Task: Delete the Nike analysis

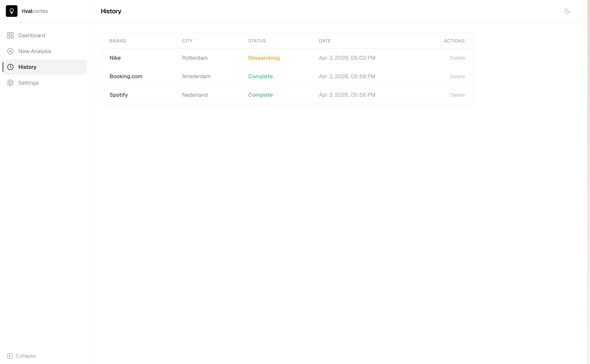Action: click(457, 58)
